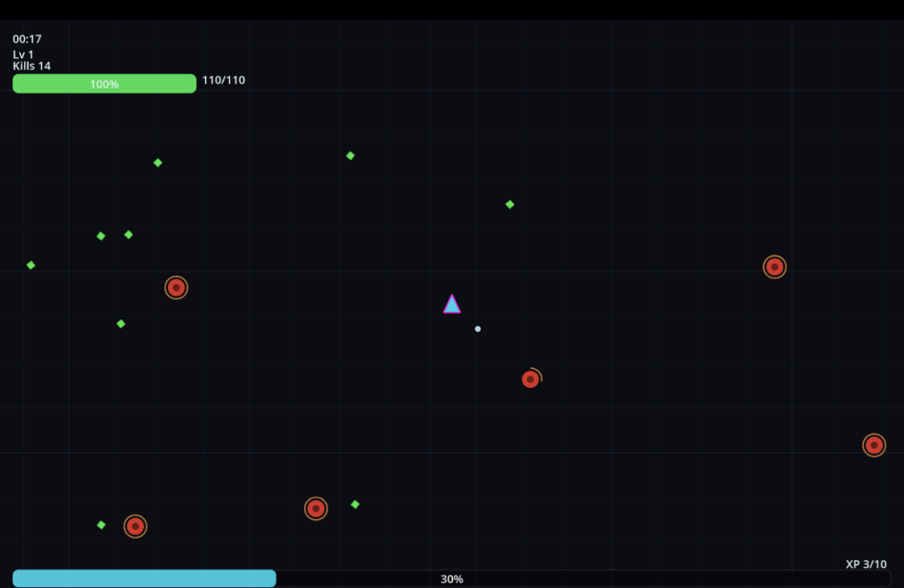Click the pair of green gems upper left
Image resolution: width=904 pixels, height=588 pixels.
[115, 235]
